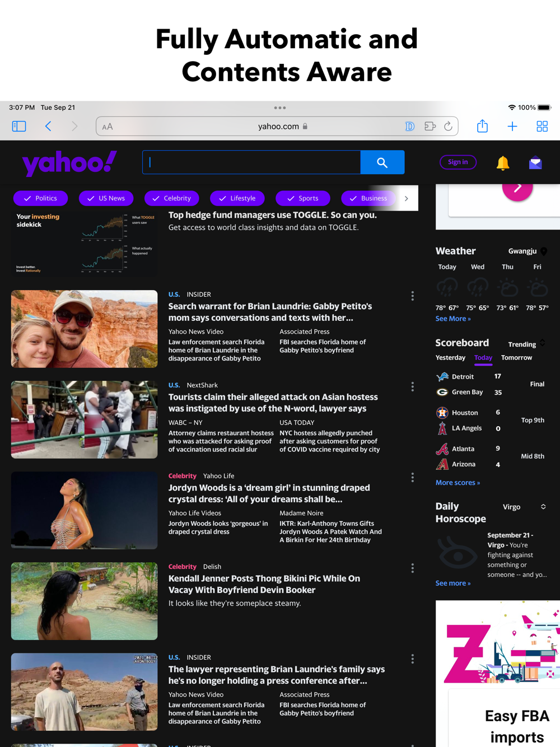Uncheck the Lifestyle topic filter
Image resolution: width=560 pixels, height=747 pixels.
point(237,198)
